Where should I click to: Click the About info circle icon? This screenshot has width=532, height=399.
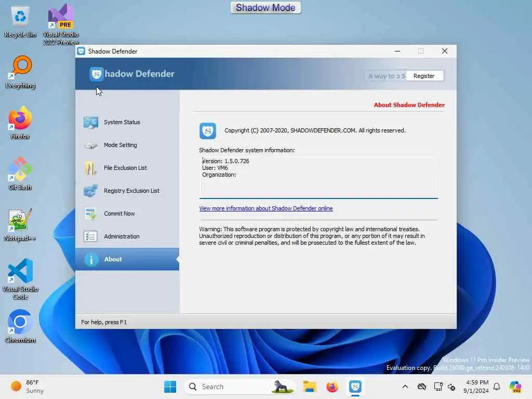91,260
